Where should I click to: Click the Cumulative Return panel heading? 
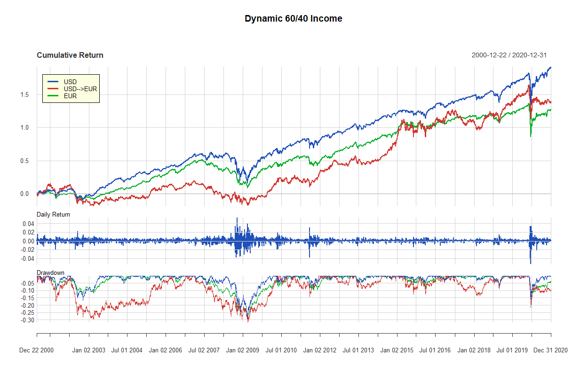click(x=70, y=55)
